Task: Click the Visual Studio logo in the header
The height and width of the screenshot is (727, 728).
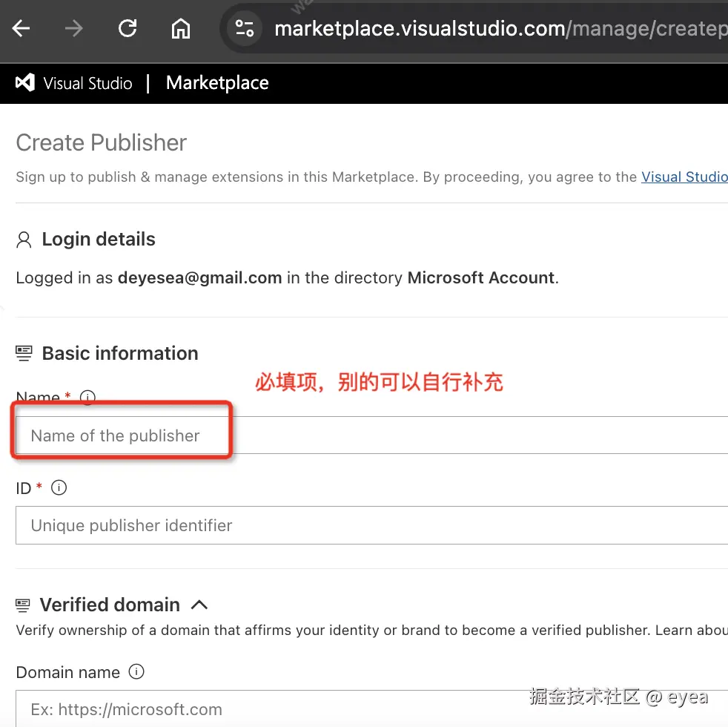Action: pyautogui.click(x=24, y=83)
